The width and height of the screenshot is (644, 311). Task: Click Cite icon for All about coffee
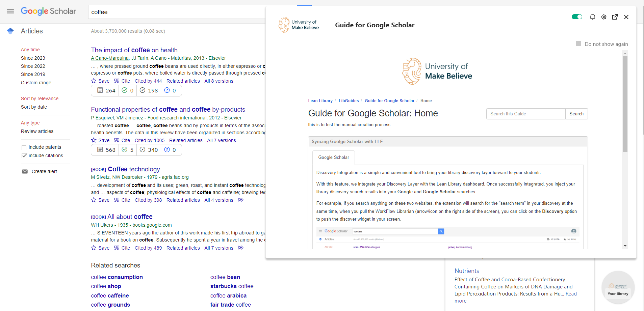(x=117, y=248)
